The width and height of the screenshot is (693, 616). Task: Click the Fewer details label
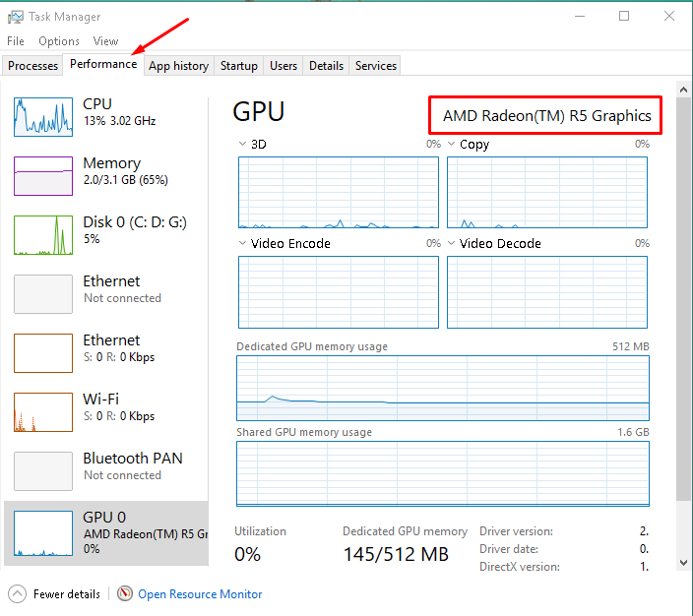point(67,594)
